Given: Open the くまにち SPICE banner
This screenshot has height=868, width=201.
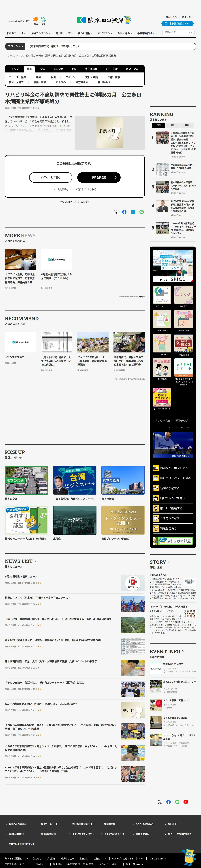Looking at the screenshot, I should click(x=173, y=266).
